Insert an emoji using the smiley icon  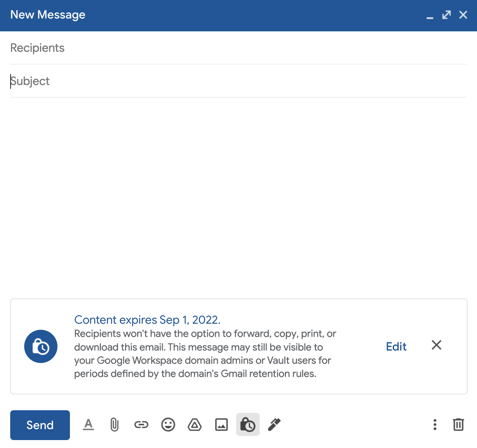pyautogui.click(x=168, y=425)
